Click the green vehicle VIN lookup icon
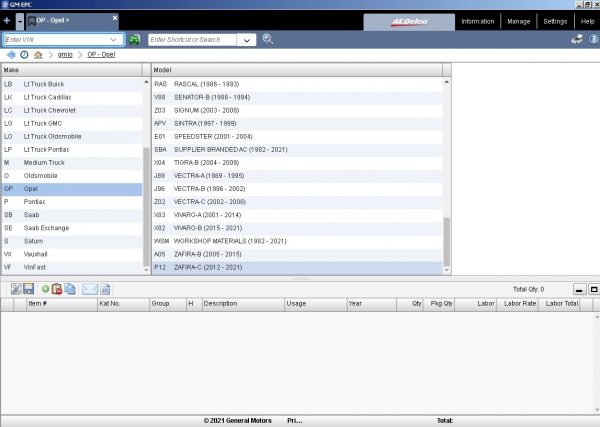This screenshot has width=600, height=427. coord(134,39)
